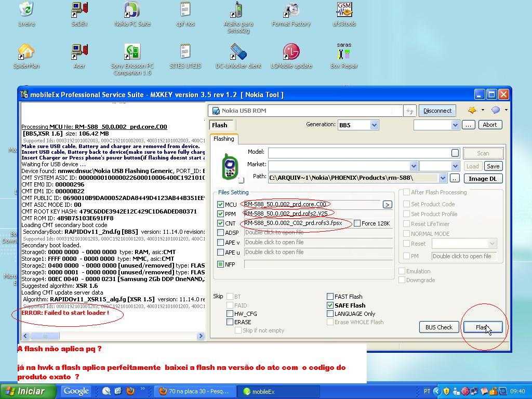Click the log scrollbar left arrow
532x399 pixels.
25,336
